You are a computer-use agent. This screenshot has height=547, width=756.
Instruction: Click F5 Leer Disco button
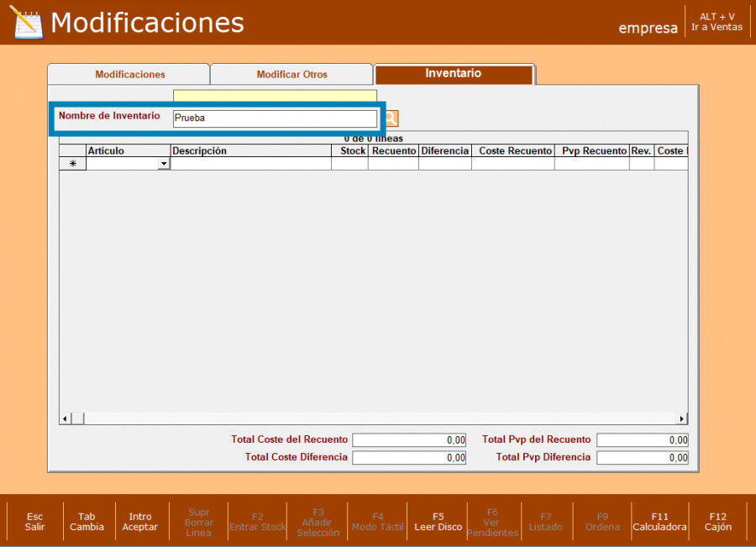coord(438,522)
